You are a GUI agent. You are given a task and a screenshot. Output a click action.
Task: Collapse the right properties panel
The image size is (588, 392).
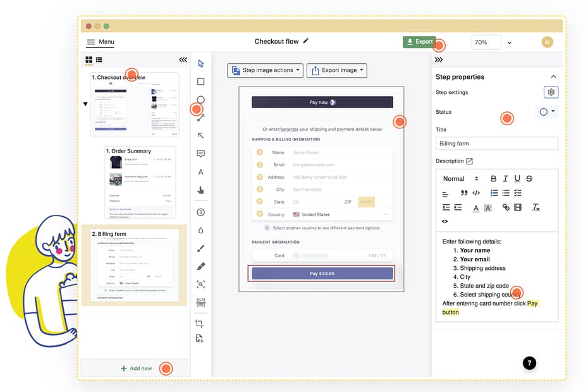pyautogui.click(x=439, y=59)
